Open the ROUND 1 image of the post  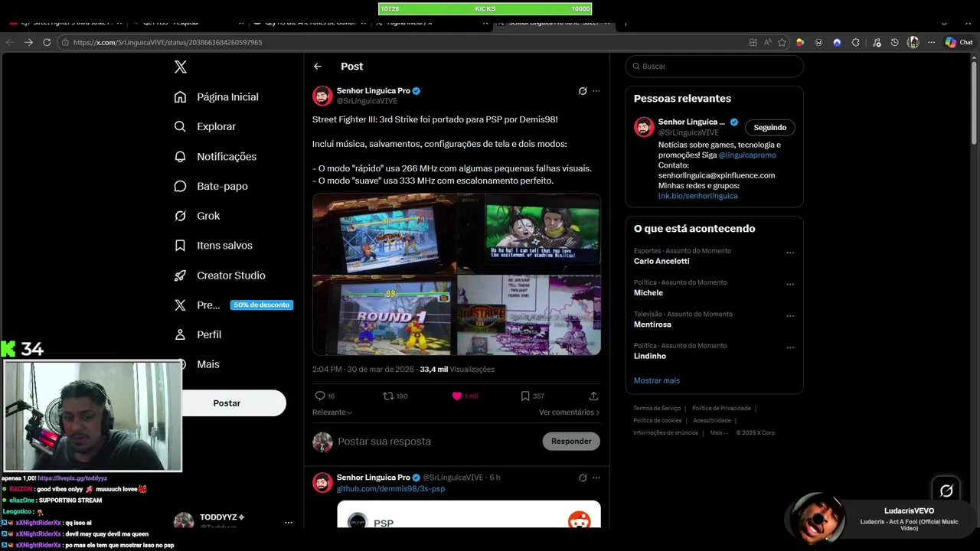(384, 315)
